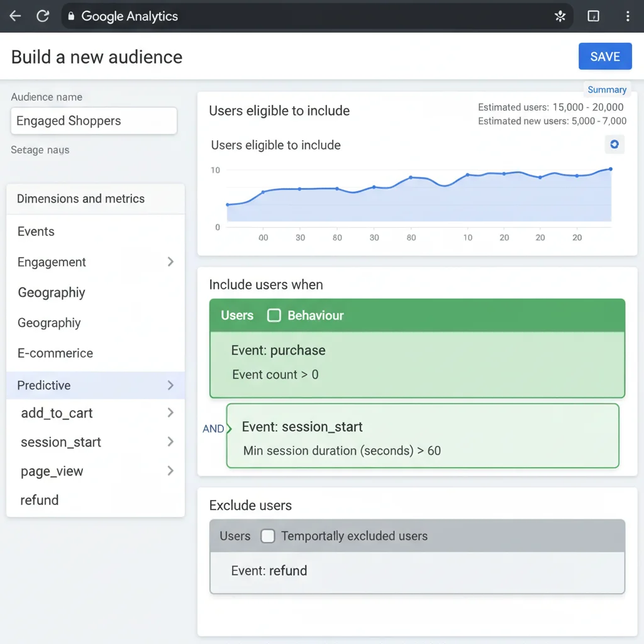Choose refund from the sidebar list
This screenshot has height=644, width=644.
96,500
